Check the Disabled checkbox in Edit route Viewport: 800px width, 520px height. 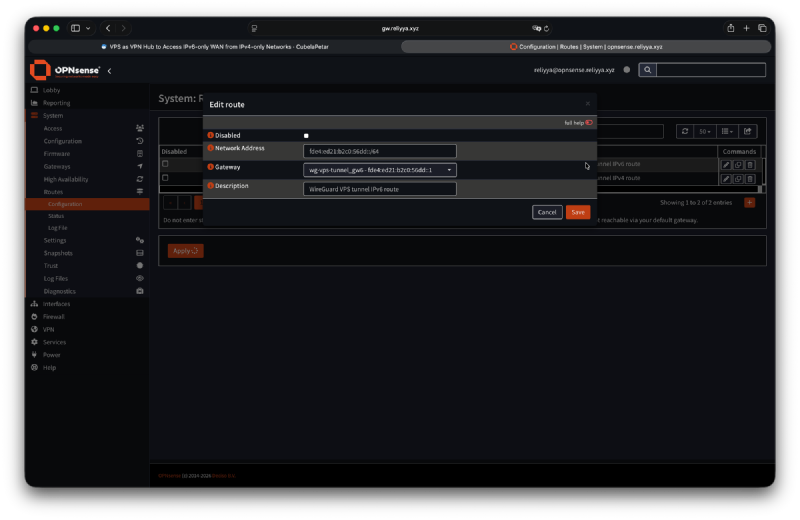tap(306, 136)
